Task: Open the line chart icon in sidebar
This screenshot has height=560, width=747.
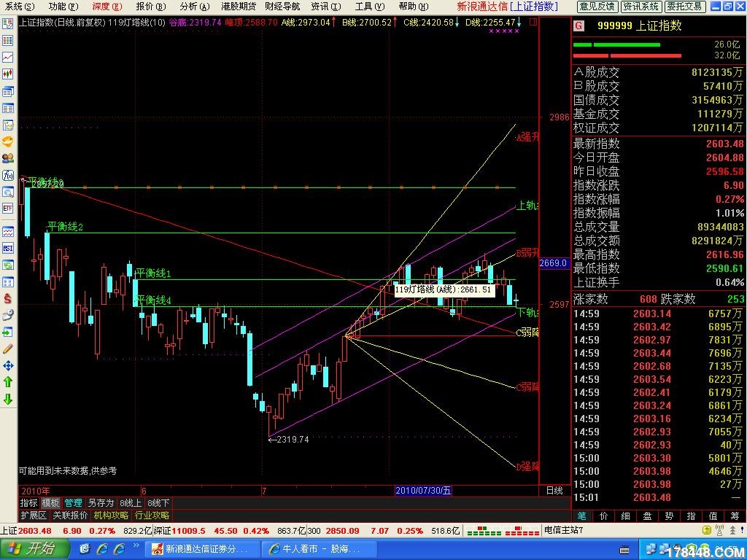Action: pyautogui.click(x=7, y=57)
